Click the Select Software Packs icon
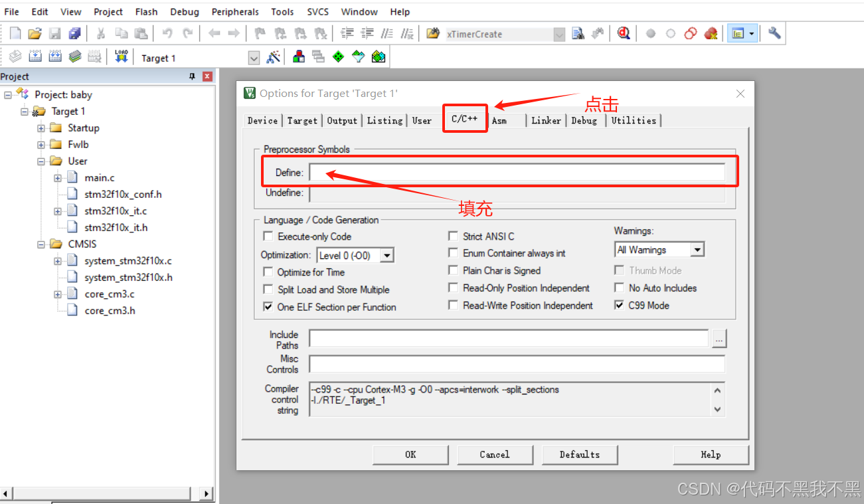Image resolution: width=864 pixels, height=504 pixels. coord(359,57)
